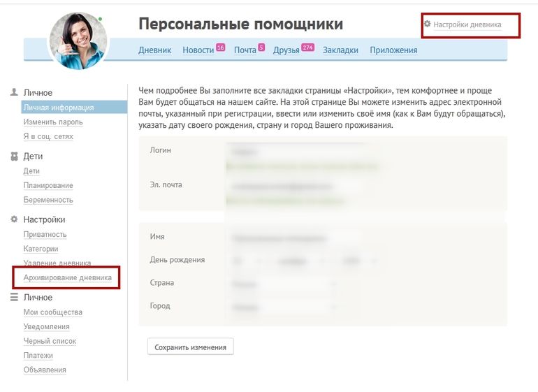The height and width of the screenshot is (392, 538).
Task: Click the profile avatar photo
Action: click(78, 41)
